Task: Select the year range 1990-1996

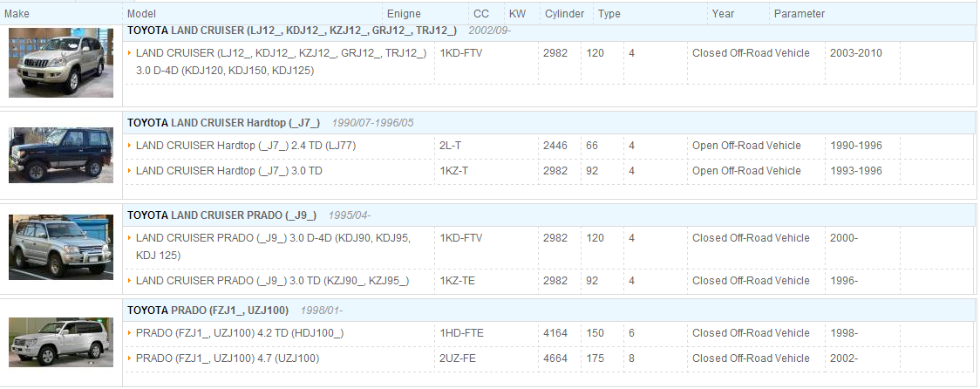Action: click(x=856, y=146)
